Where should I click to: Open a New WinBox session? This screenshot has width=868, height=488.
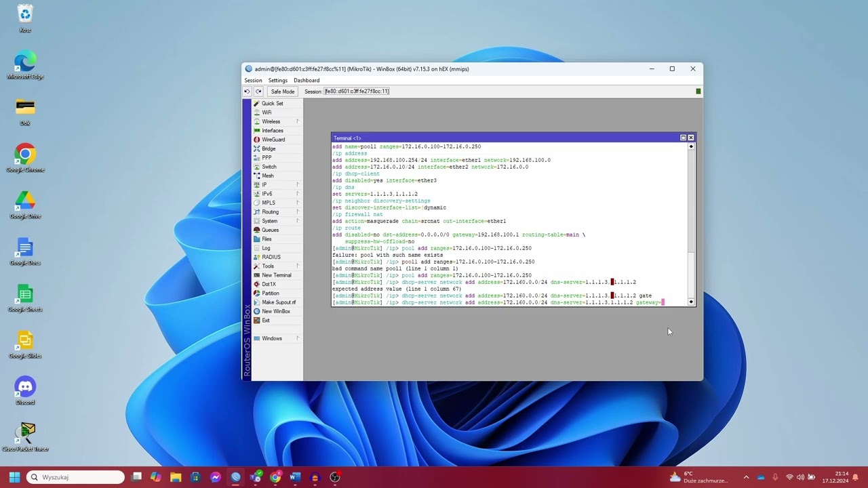pos(276,311)
